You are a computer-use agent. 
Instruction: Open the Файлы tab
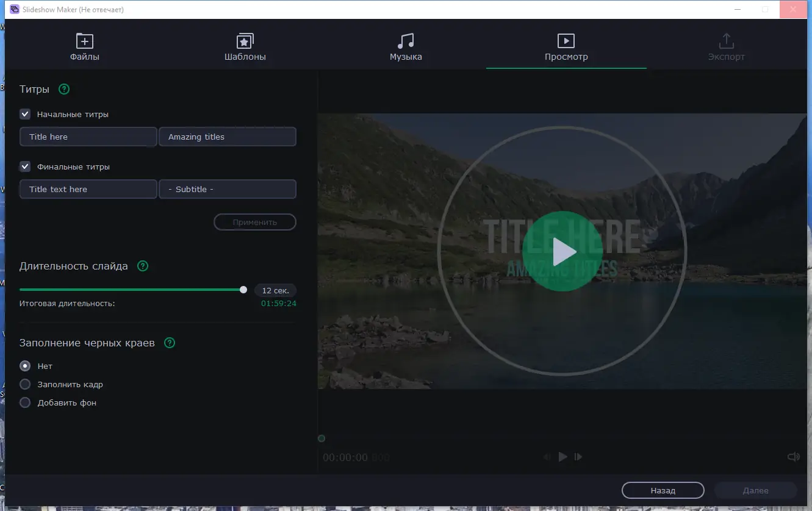(84, 48)
